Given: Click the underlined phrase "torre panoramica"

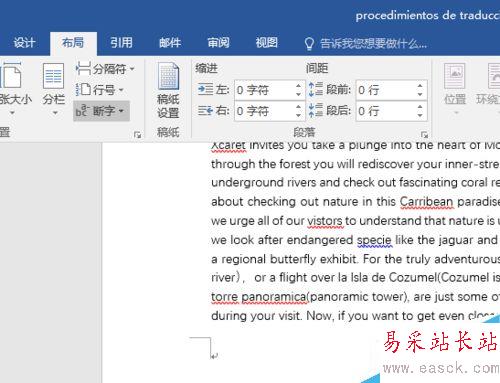Looking at the screenshot, I should [x=259, y=297].
